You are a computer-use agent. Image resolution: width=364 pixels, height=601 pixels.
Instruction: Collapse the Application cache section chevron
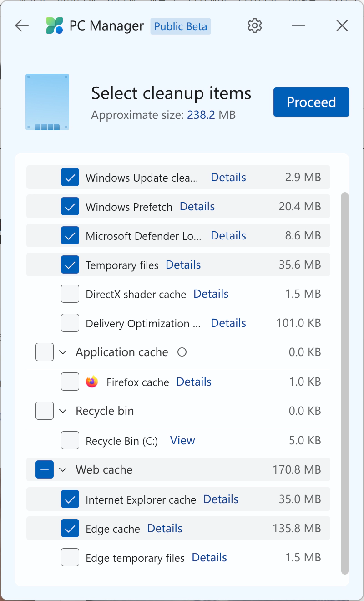63,352
